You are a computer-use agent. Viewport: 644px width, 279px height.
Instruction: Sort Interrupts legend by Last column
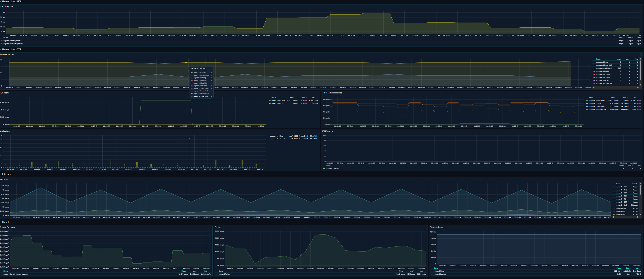635,184
